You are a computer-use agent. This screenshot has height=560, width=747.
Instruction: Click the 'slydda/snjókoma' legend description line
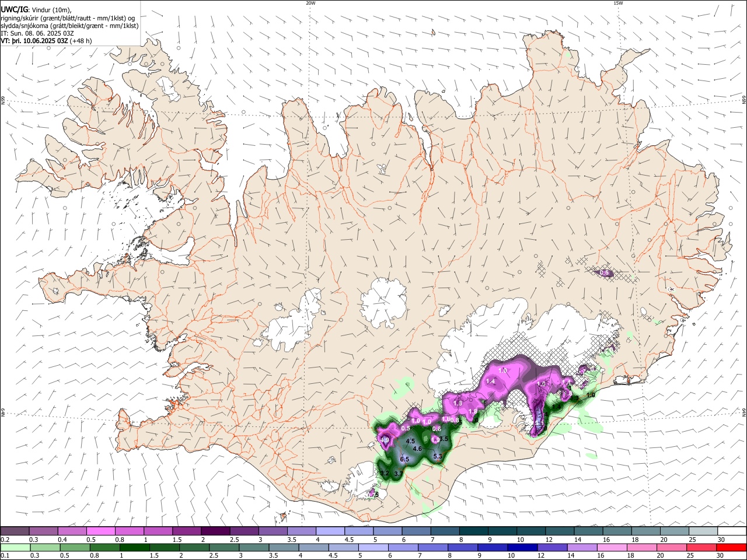pyautogui.click(x=69, y=26)
